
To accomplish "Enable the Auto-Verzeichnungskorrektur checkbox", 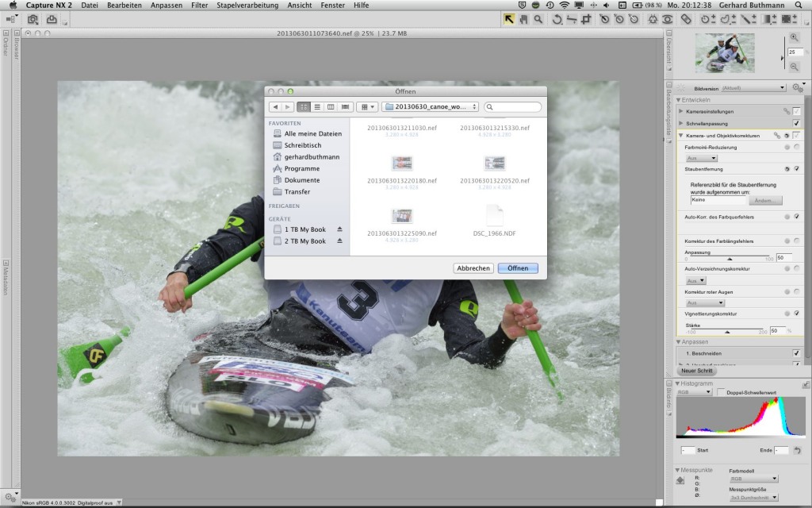I will 796,268.
